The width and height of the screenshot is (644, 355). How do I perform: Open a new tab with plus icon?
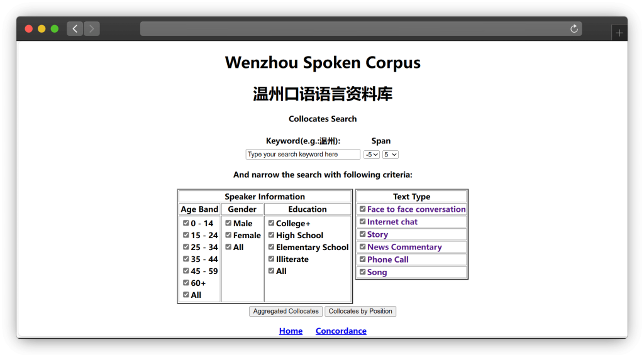point(619,33)
